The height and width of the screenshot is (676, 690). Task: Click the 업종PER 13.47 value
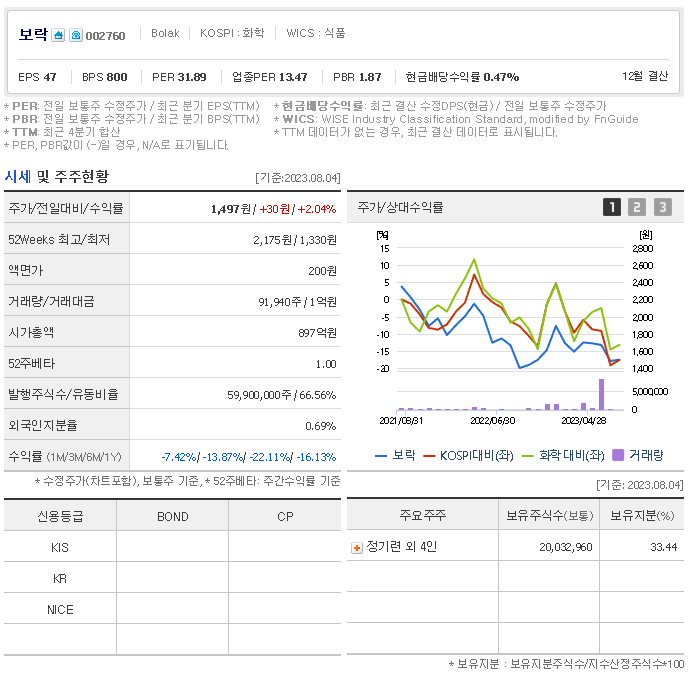270,77
